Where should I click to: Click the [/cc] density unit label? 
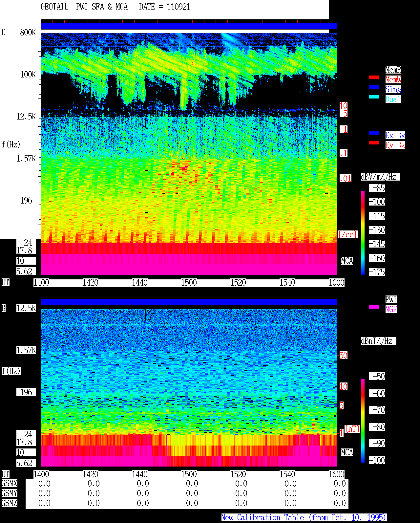point(347,235)
